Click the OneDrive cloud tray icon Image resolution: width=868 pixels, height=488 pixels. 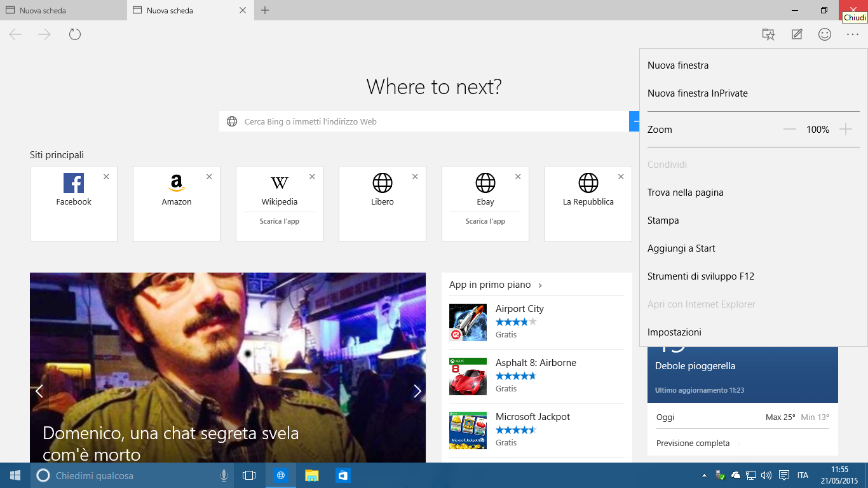coord(736,475)
